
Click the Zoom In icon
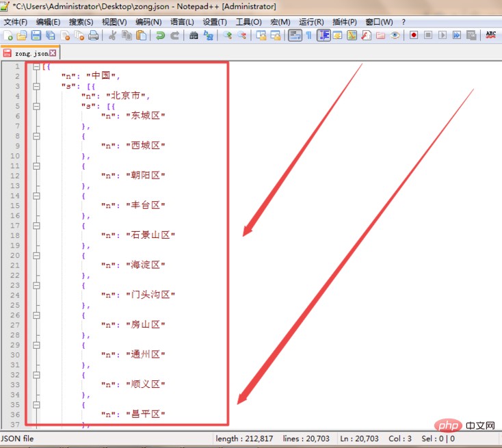tap(228, 36)
